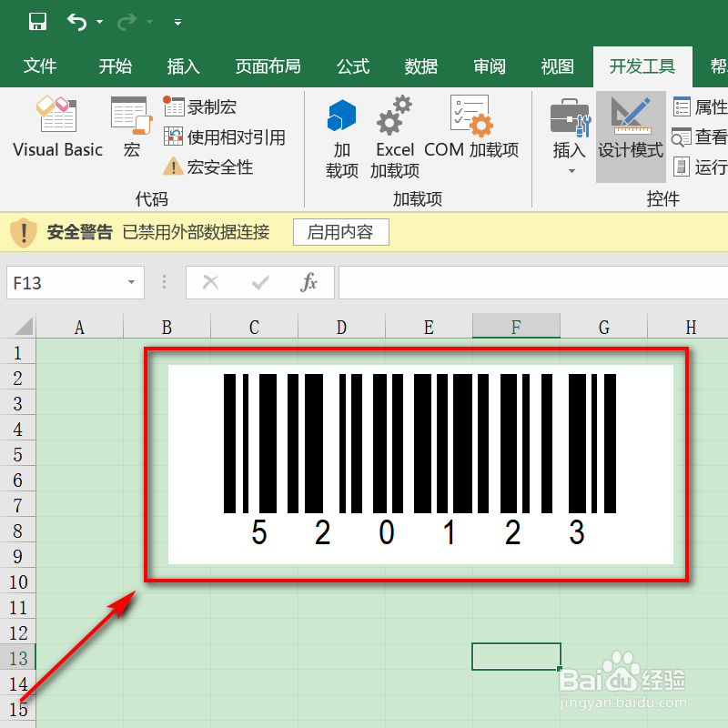Select column C header
This screenshot has height=728, width=728.
click(254, 327)
